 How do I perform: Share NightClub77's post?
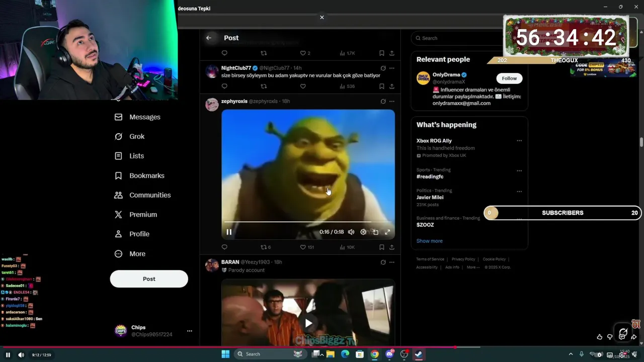click(392, 86)
